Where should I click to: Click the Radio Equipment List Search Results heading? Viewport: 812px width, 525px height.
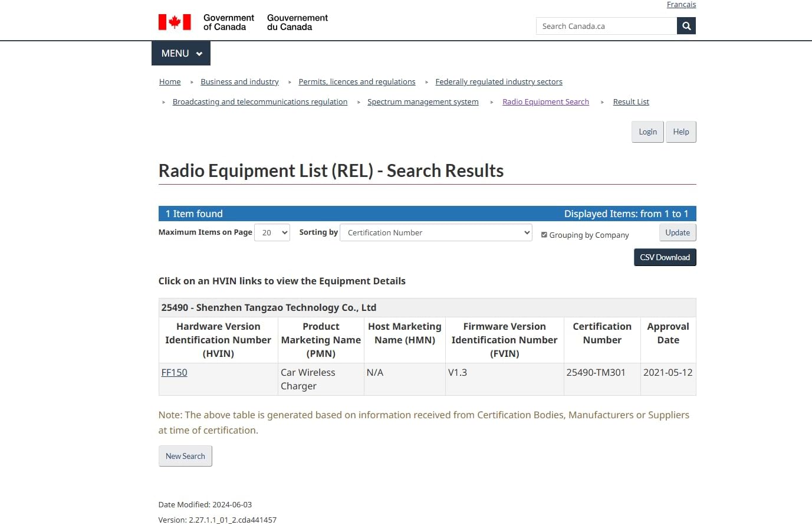[x=331, y=170]
